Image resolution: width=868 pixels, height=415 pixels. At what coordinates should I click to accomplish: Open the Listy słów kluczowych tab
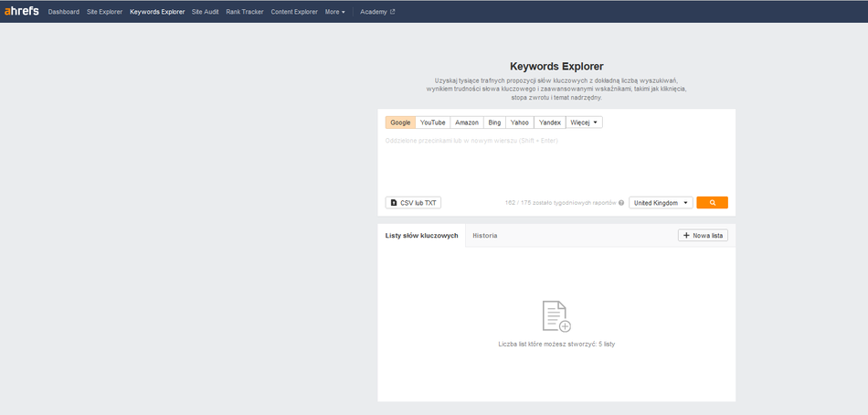click(x=421, y=236)
